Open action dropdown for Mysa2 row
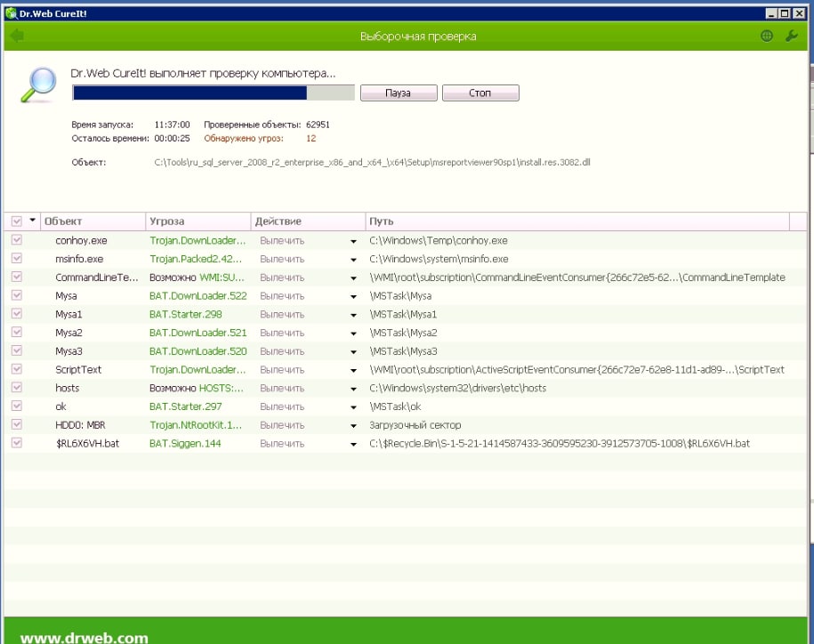Image resolution: width=814 pixels, height=644 pixels. tap(353, 334)
